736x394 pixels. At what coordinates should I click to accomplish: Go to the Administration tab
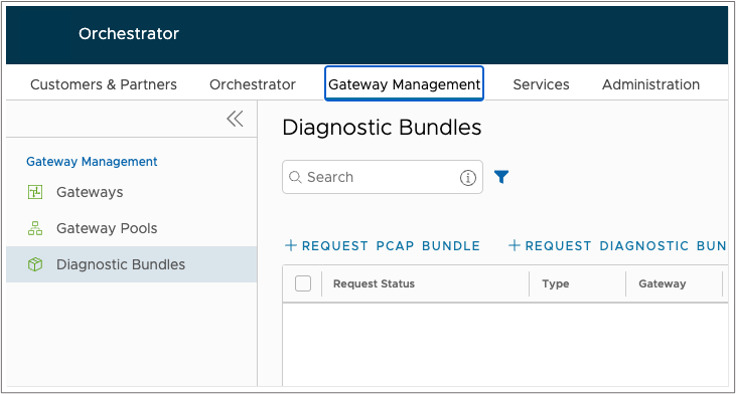(651, 85)
